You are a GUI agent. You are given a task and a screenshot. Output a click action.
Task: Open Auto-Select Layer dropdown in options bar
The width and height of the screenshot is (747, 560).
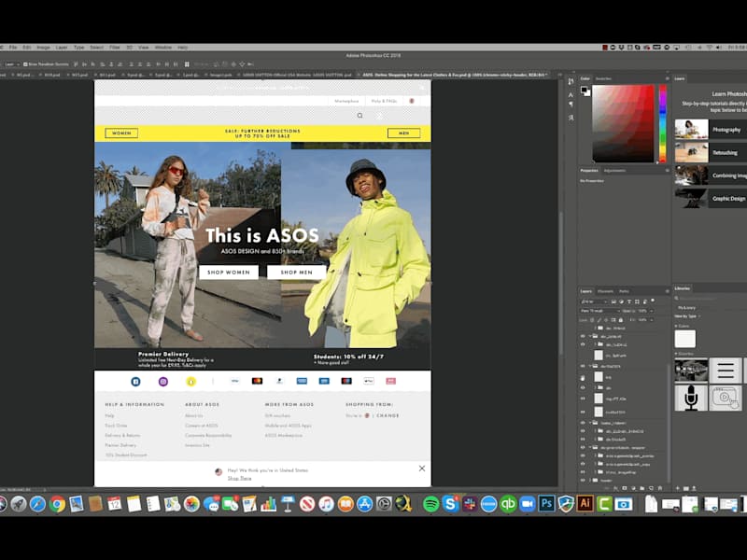click(x=12, y=64)
